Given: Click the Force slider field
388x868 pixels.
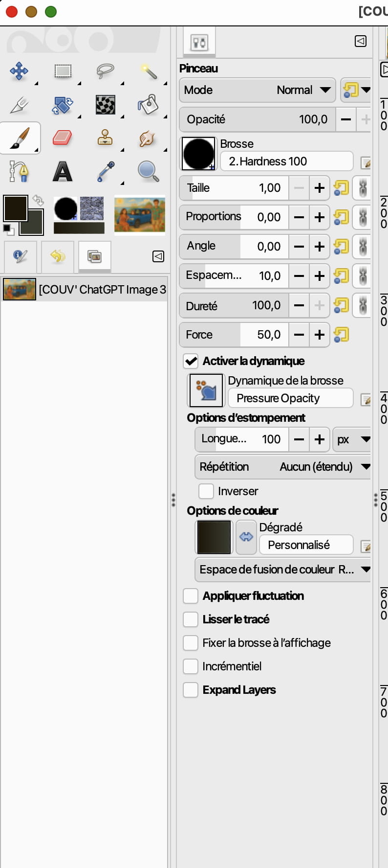Looking at the screenshot, I should (x=234, y=335).
